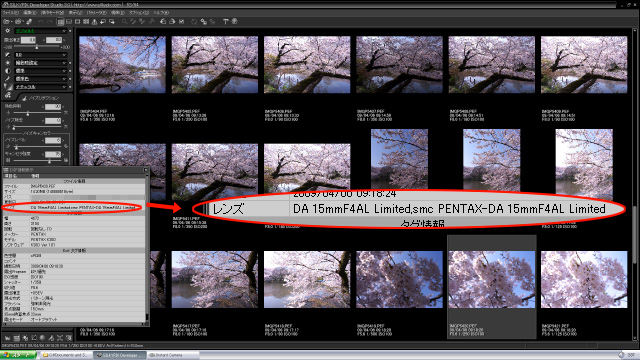Click the dropper color icon in the left panel
Screen dimensions: 640x360
[x=7, y=79]
